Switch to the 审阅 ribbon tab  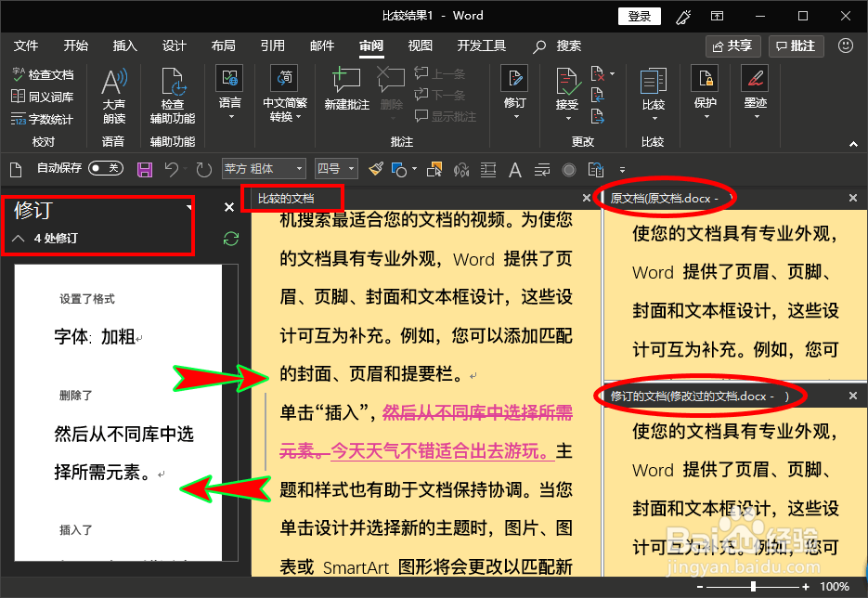point(370,45)
